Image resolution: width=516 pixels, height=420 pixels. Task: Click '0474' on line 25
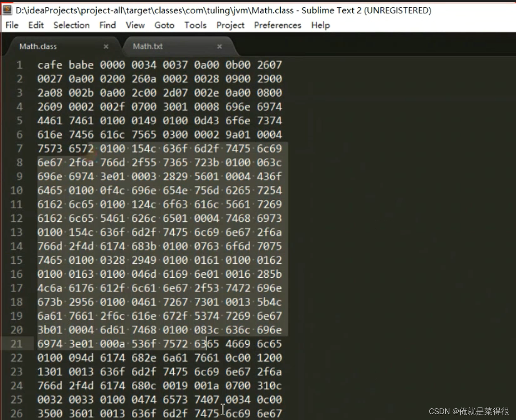tap(144, 399)
